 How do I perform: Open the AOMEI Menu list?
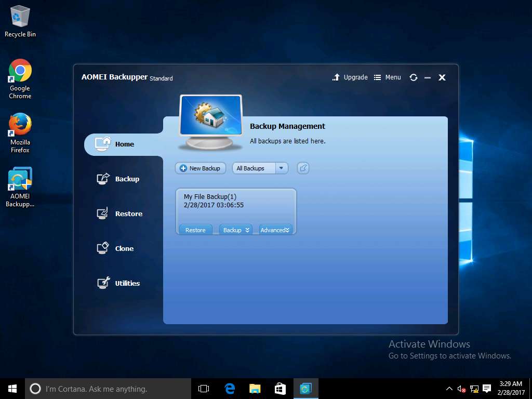coord(387,77)
